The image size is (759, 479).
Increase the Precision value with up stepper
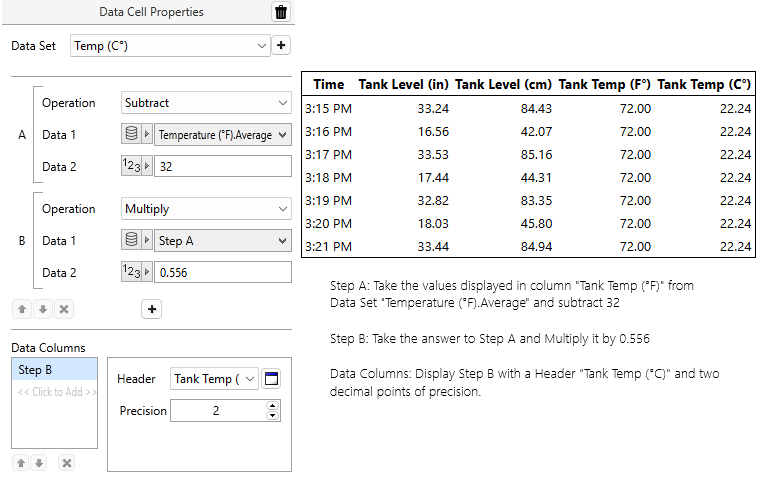[272, 406]
